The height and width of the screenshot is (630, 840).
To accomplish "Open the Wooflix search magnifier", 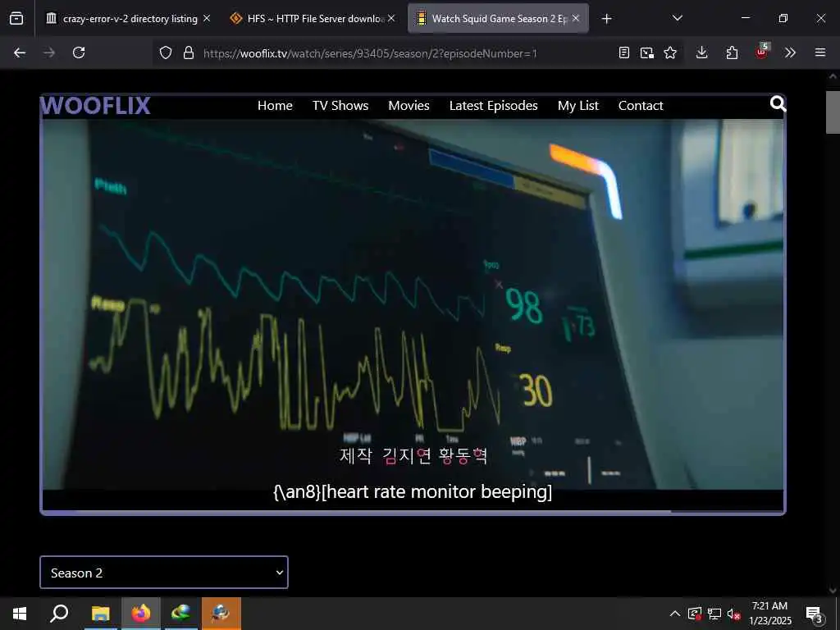I will click(x=778, y=103).
